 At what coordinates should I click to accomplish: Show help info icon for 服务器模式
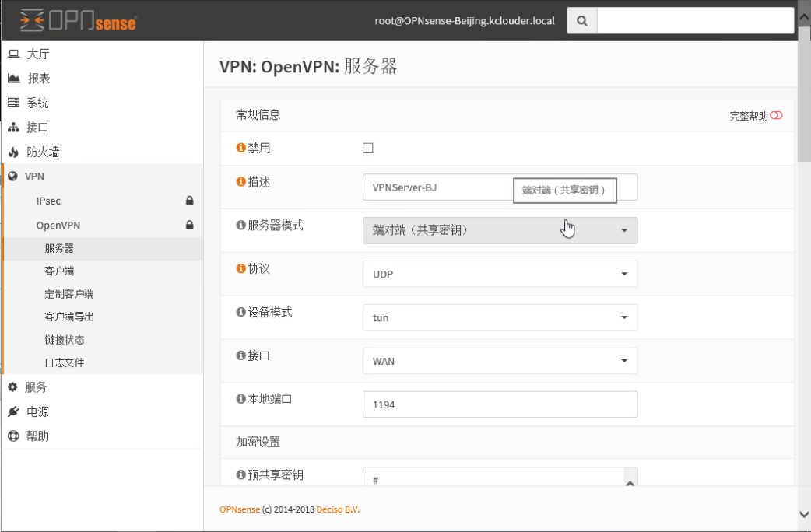(240, 225)
